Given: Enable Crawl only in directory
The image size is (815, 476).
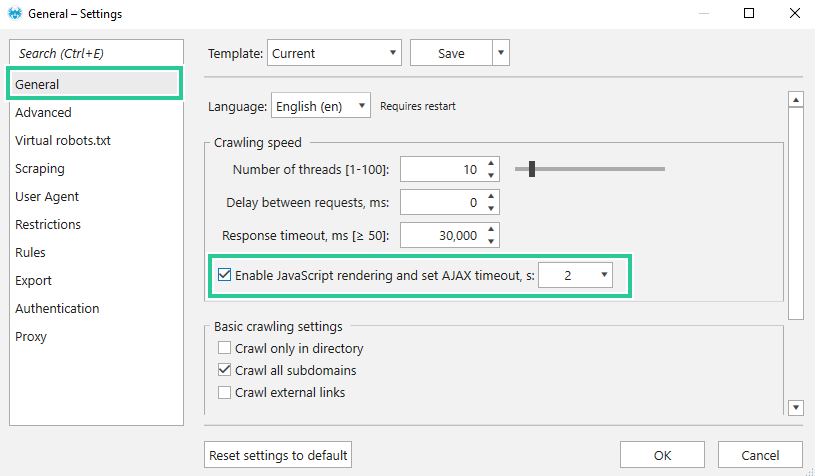Looking at the screenshot, I should (x=224, y=348).
